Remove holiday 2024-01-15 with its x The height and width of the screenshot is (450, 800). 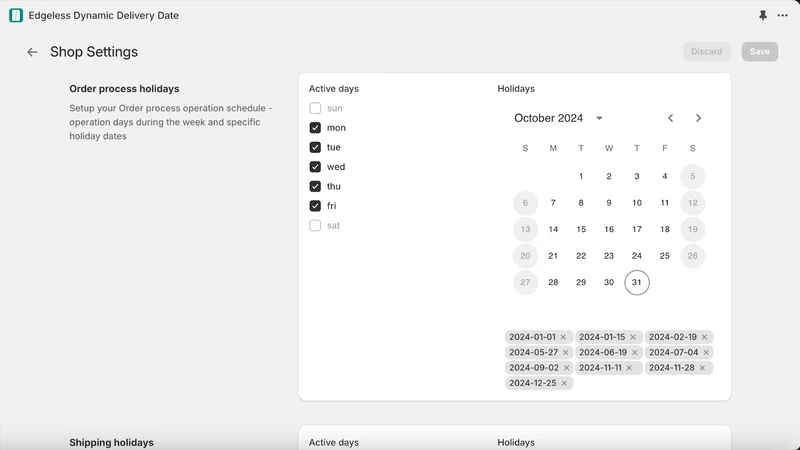(x=633, y=337)
